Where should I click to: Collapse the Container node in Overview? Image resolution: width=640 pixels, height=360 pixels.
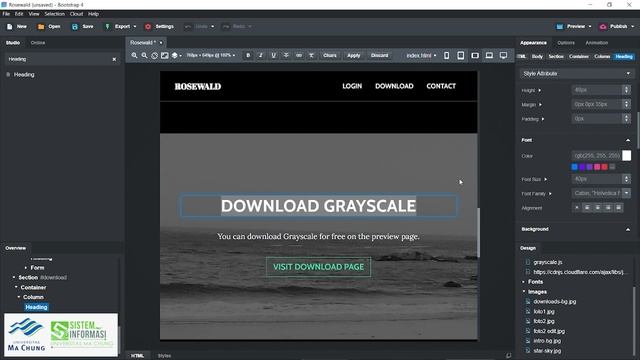(16, 287)
